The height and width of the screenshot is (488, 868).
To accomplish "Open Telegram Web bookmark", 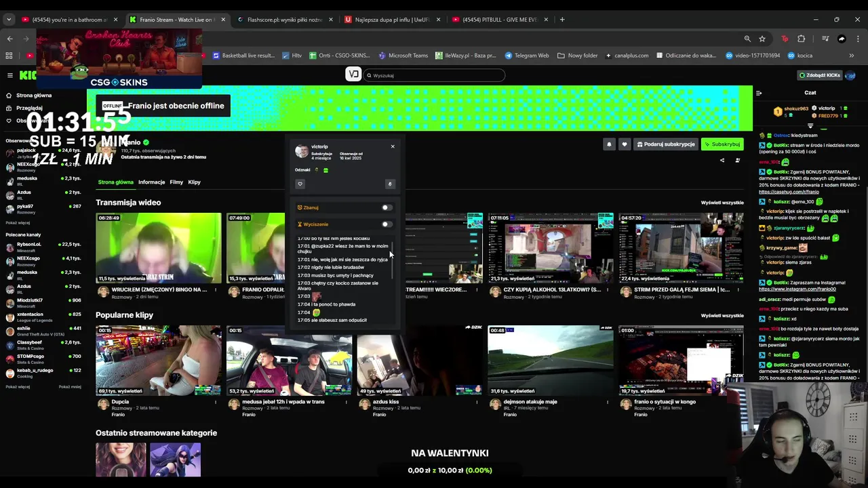I will coord(526,56).
